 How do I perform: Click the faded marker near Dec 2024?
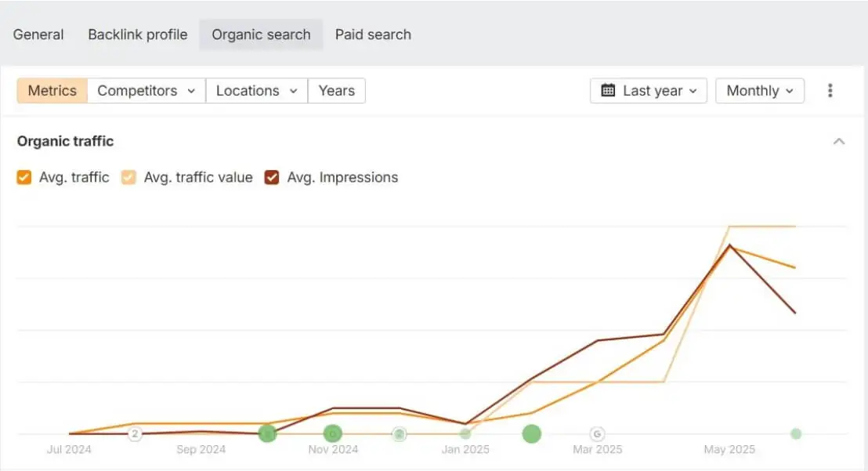(x=400, y=433)
